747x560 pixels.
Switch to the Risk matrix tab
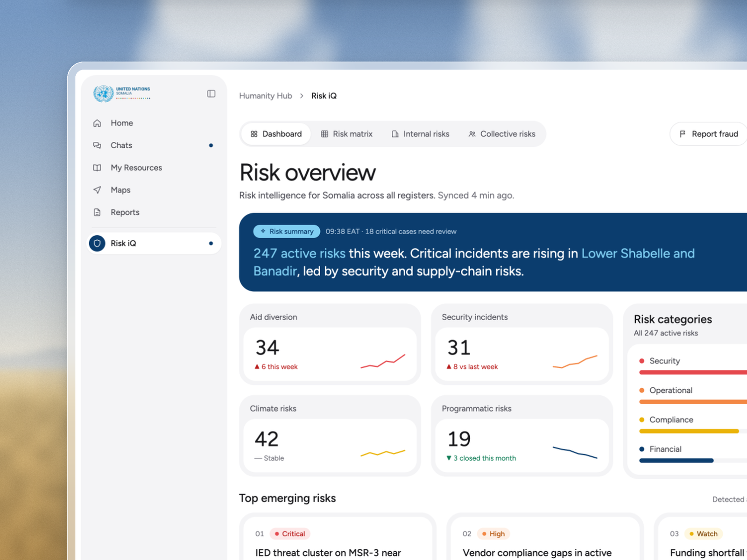point(346,134)
